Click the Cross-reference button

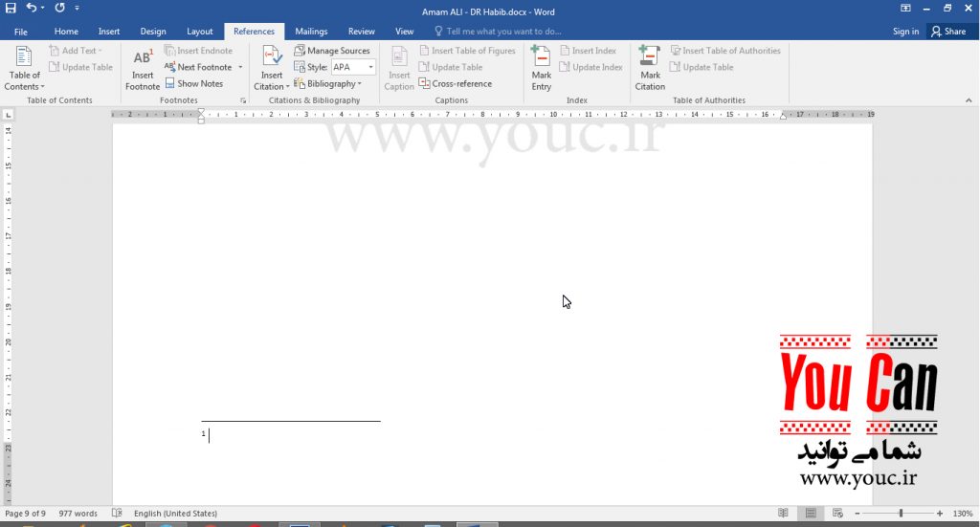456,83
